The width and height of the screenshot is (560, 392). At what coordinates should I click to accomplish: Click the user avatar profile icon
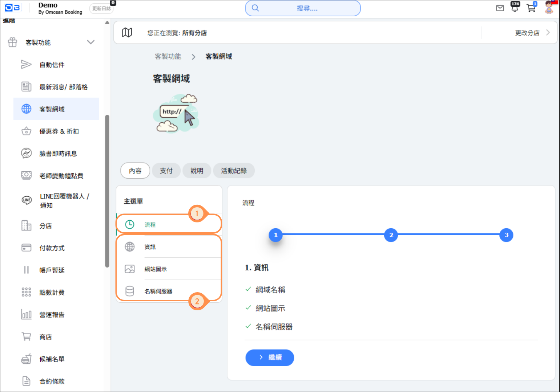pyautogui.click(x=549, y=8)
